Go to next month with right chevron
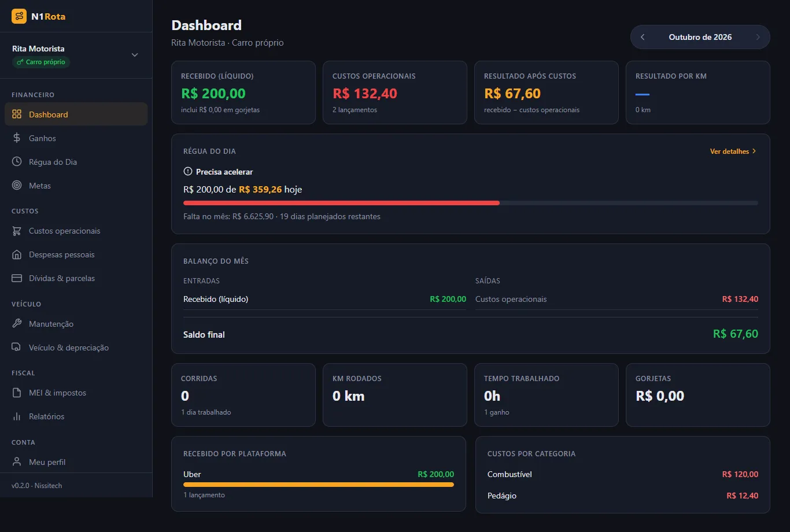Viewport: 790px width, 532px height. point(758,37)
